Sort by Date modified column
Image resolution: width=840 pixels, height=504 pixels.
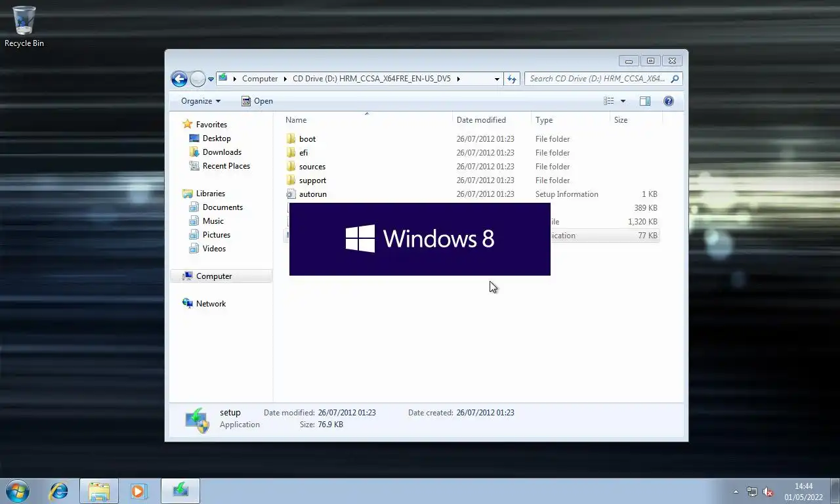point(492,120)
